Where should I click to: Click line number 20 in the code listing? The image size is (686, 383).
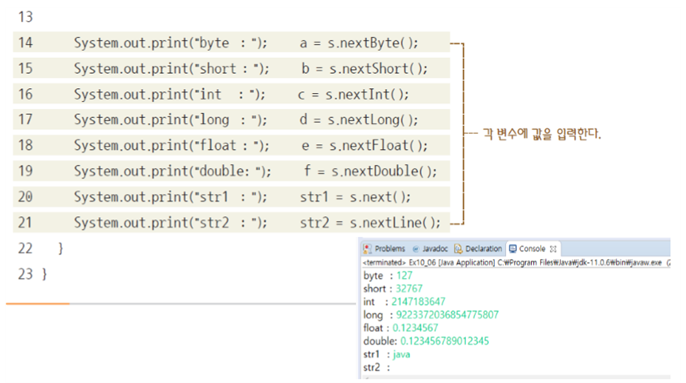coord(25,197)
